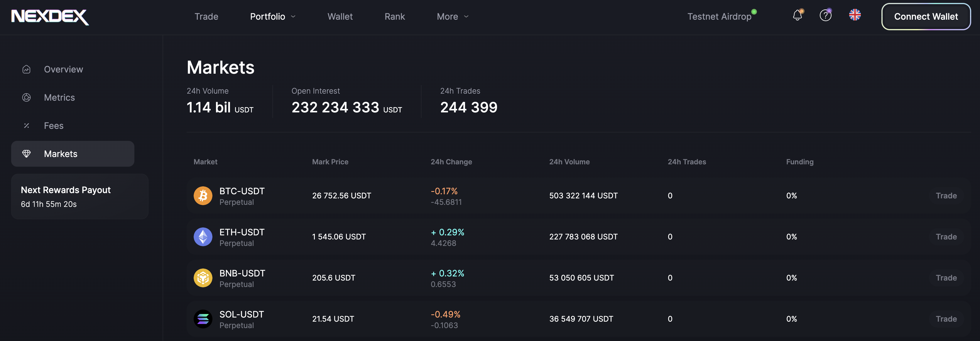Image resolution: width=980 pixels, height=341 pixels.
Task: Click the NEXDEX logo
Action: click(50, 17)
